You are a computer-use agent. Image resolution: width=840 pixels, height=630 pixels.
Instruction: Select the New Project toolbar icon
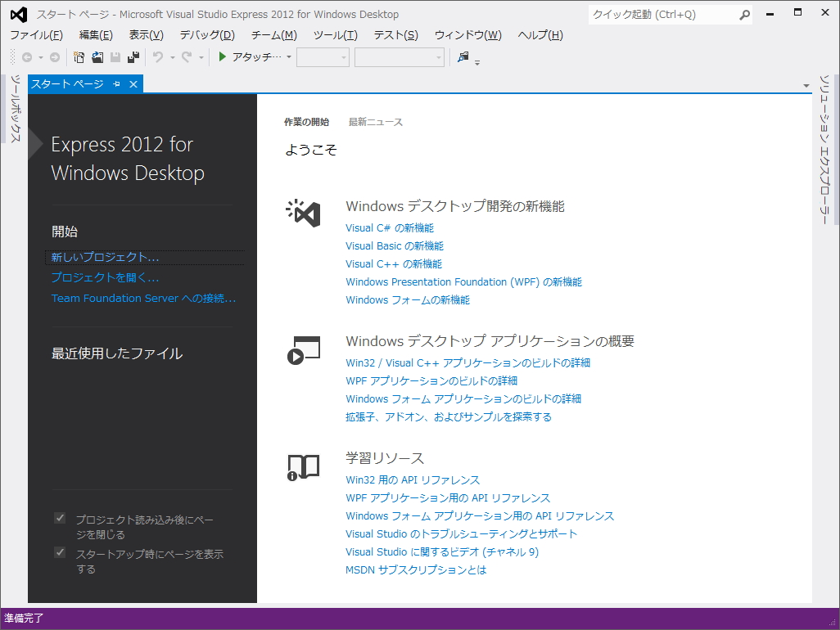click(78, 56)
